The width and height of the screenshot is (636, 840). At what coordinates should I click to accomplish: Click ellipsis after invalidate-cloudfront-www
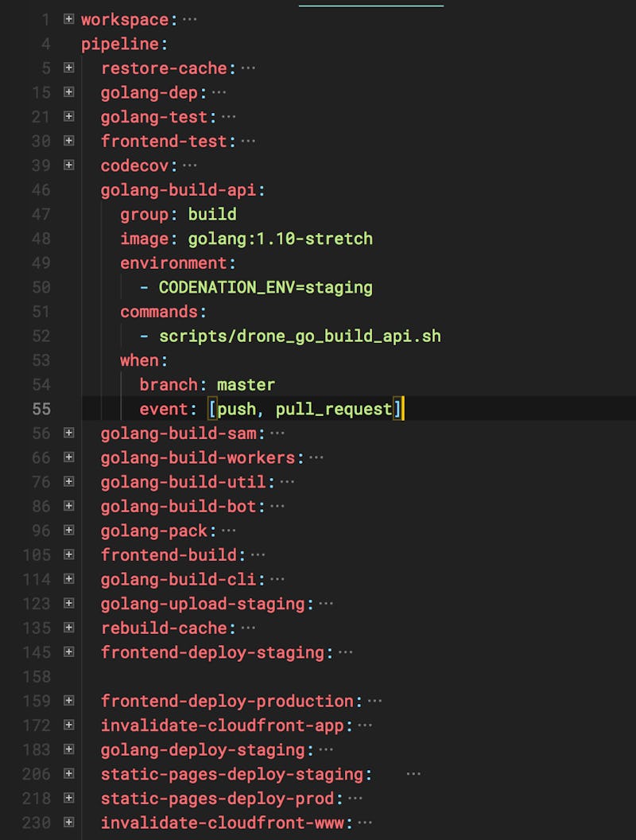point(365,822)
